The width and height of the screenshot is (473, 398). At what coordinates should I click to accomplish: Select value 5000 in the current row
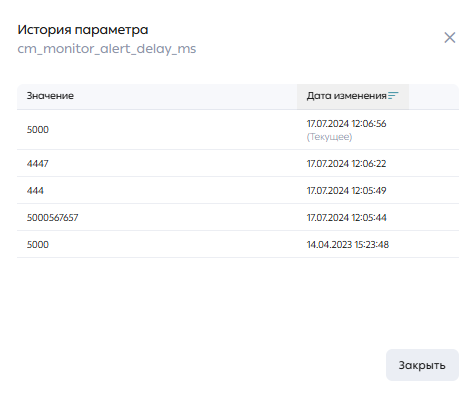38,130
